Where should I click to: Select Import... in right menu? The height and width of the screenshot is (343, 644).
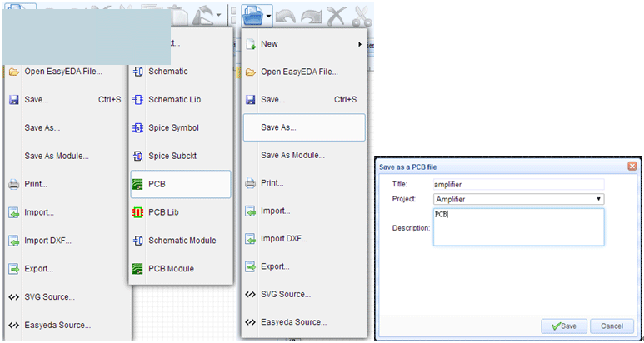point(304,211)
